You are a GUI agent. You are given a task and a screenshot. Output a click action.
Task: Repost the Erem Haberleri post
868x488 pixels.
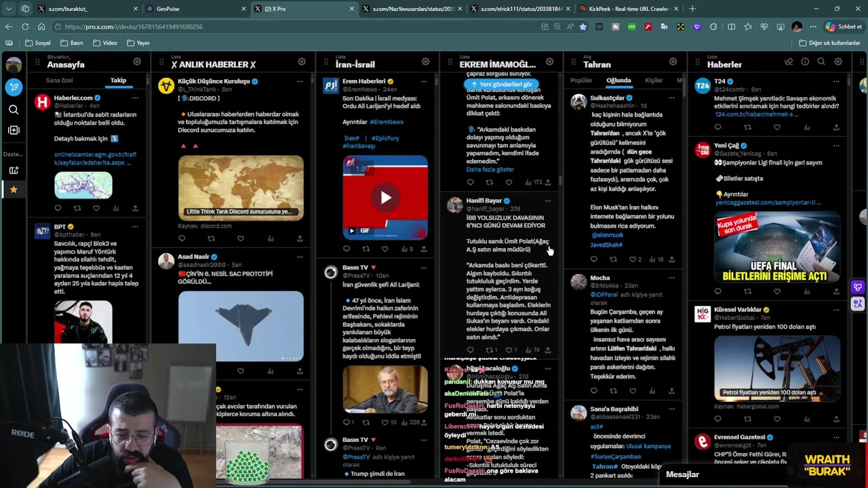(x=366, y=249)
